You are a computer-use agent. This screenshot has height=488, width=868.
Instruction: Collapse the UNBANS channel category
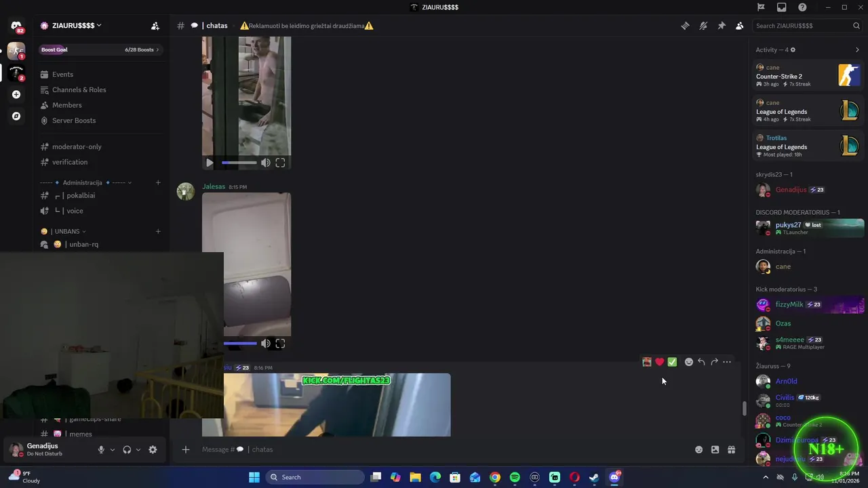63,231
